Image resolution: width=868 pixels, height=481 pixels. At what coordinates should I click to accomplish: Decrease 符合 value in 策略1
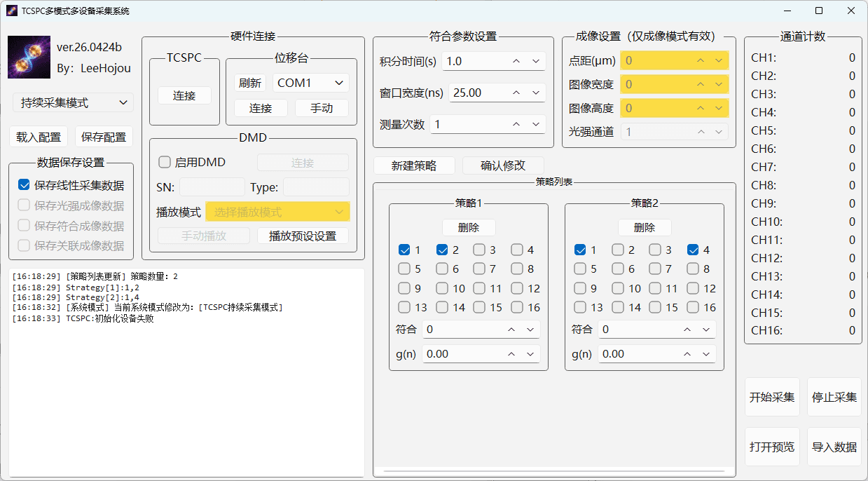pyautogui.click(x=530, y=330)
